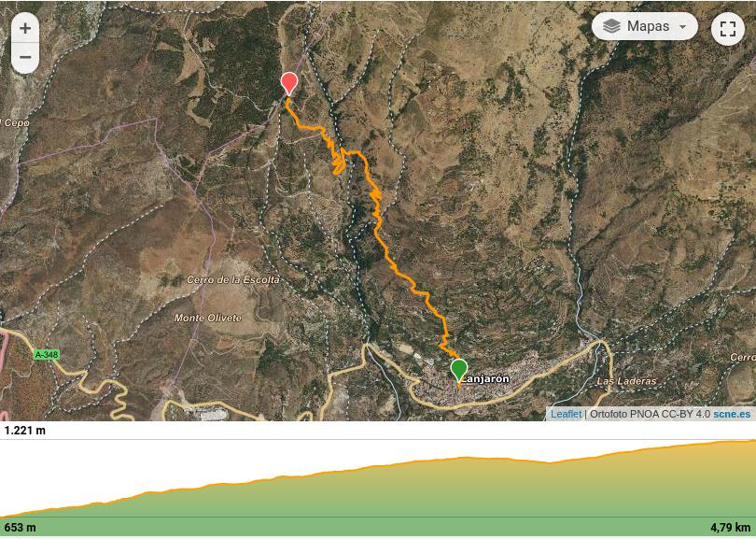
Task: Toggle fullscreen map view
Action: 728,29
